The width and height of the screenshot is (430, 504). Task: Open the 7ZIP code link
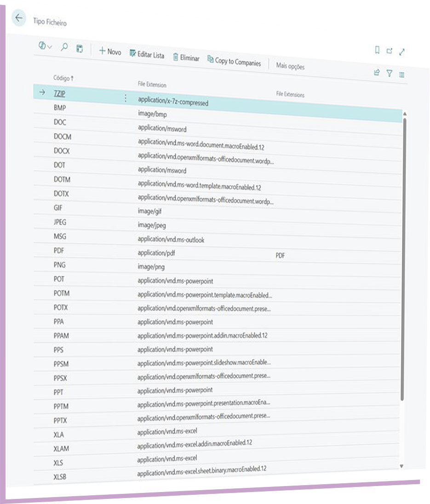coord(60,93)
